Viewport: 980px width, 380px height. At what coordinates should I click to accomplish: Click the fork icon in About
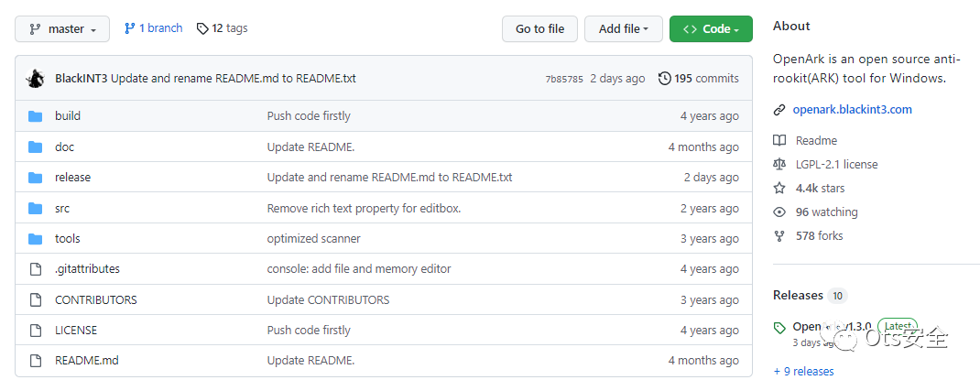779,236
